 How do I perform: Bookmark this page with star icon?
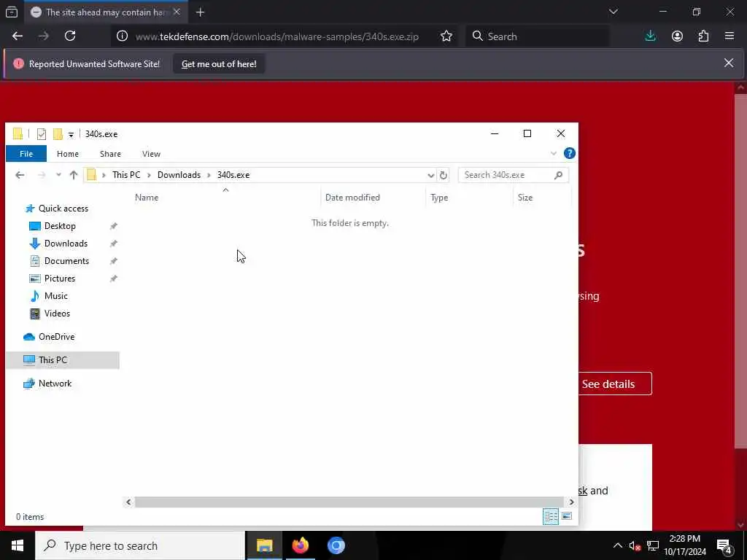(446, 36)
